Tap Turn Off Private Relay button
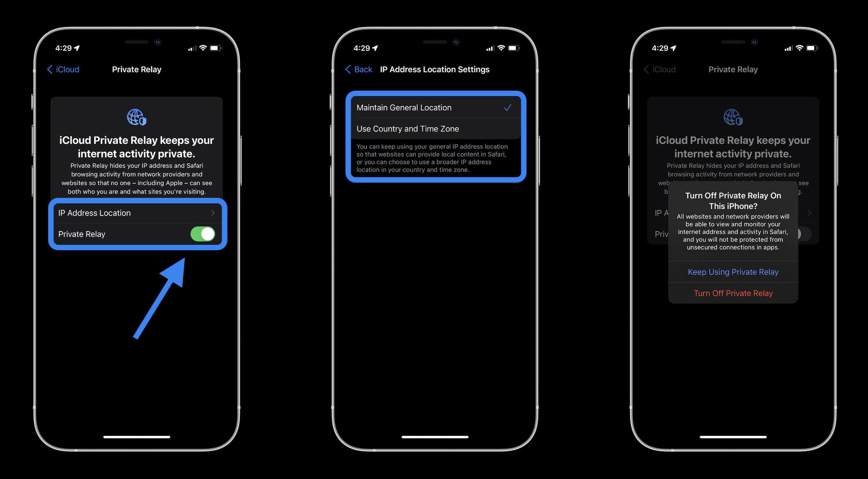 coord(733,293)
